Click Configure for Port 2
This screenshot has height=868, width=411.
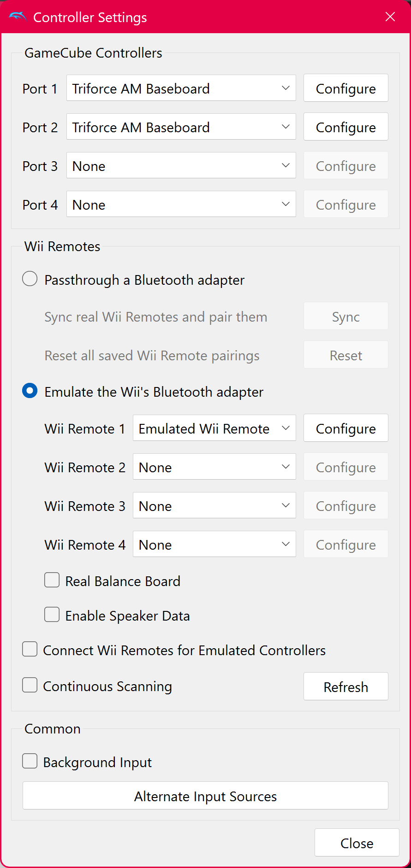[346, 127]
